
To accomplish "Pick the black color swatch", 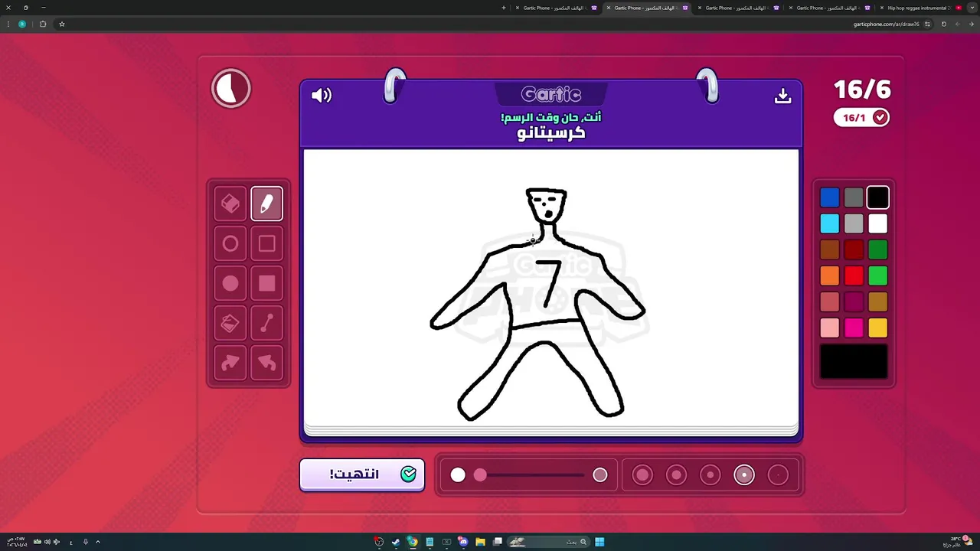I will (878, 197).
